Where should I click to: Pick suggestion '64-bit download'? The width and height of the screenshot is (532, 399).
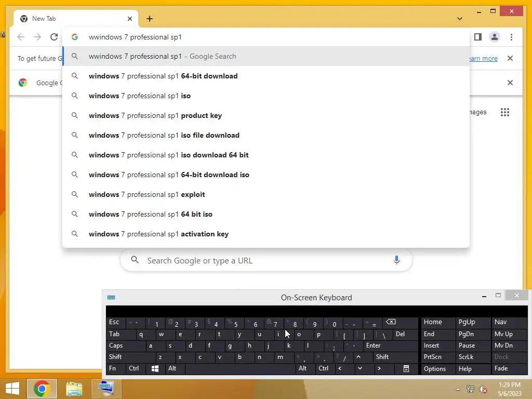pos(267,76)
